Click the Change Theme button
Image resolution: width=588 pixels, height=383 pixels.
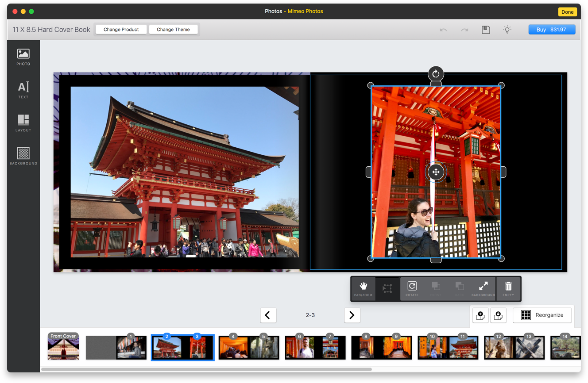[174, 29]
